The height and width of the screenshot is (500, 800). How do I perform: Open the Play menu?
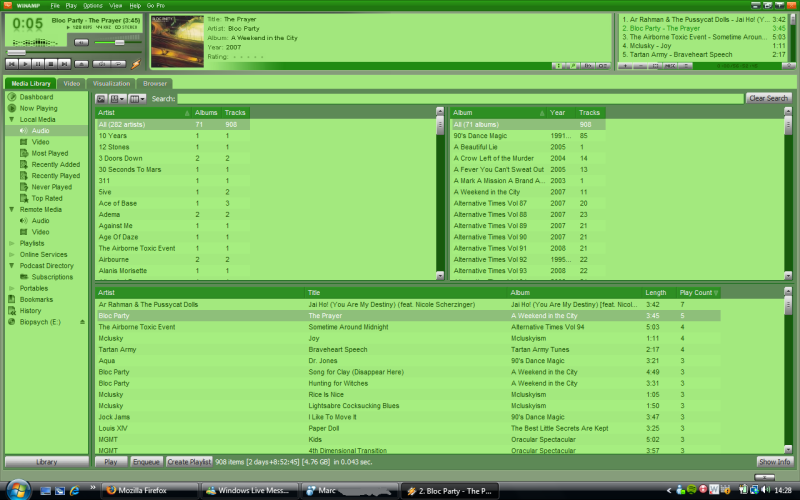71,6
